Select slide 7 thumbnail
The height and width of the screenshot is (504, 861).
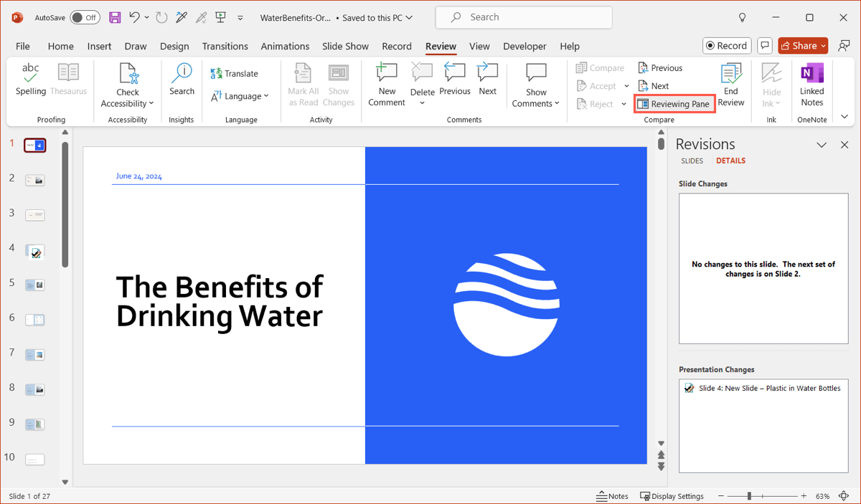pos(34,354)
